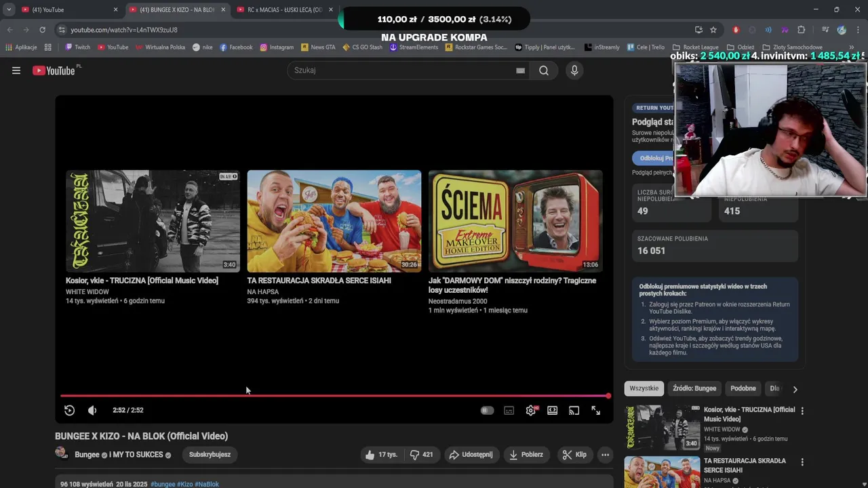This screenshot has width=868, height=488.
Task: Open options menu for sidebar TA RESTAURACJA video
Action: (802, 462)
